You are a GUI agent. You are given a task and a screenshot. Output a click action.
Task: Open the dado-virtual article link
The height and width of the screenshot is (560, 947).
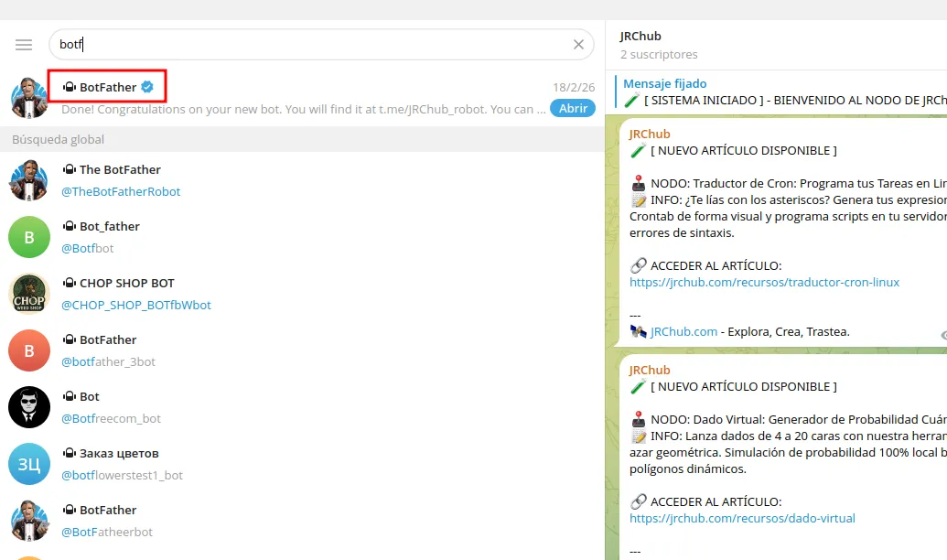[742, 518]
